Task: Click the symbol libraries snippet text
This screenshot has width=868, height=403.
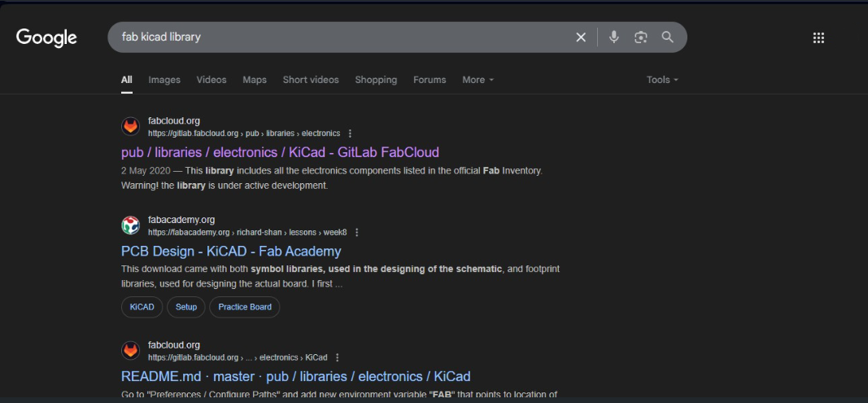Action: pos(377,269)
